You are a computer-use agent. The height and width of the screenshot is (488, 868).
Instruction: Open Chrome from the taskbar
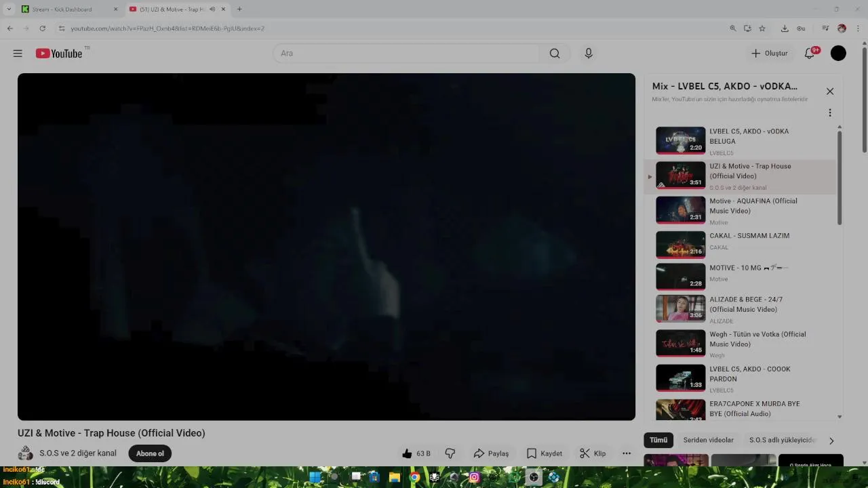click(414, 477)
